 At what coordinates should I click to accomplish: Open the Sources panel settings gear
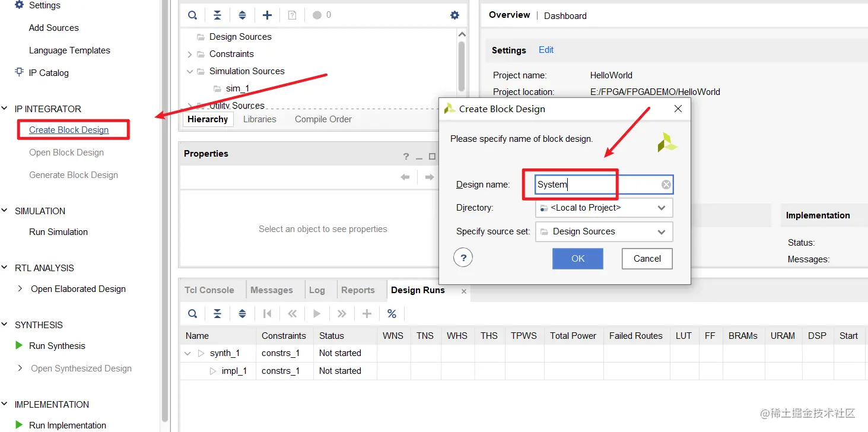(454, 15)
